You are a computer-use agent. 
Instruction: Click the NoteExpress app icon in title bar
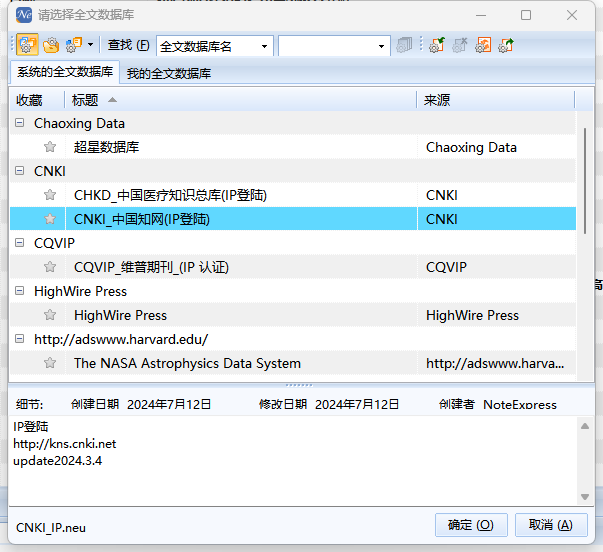(24, 15)
